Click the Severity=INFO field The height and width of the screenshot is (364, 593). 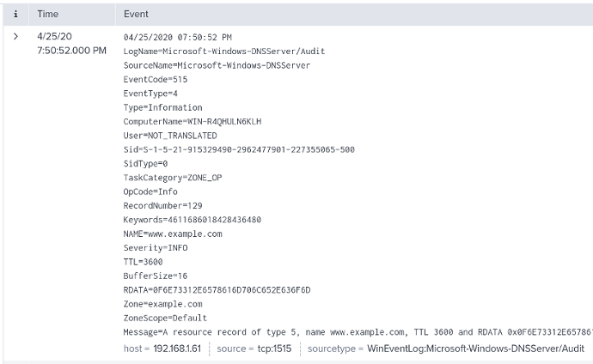155,247
